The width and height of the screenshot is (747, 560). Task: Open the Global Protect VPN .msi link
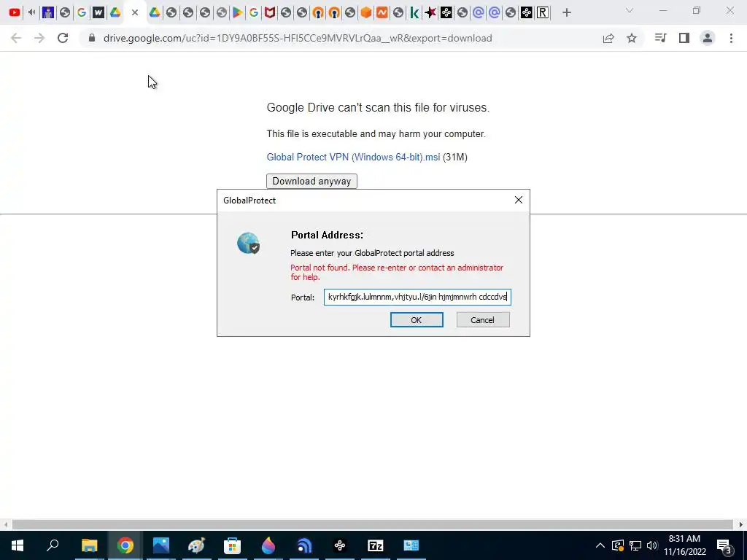tap(354, 157)
